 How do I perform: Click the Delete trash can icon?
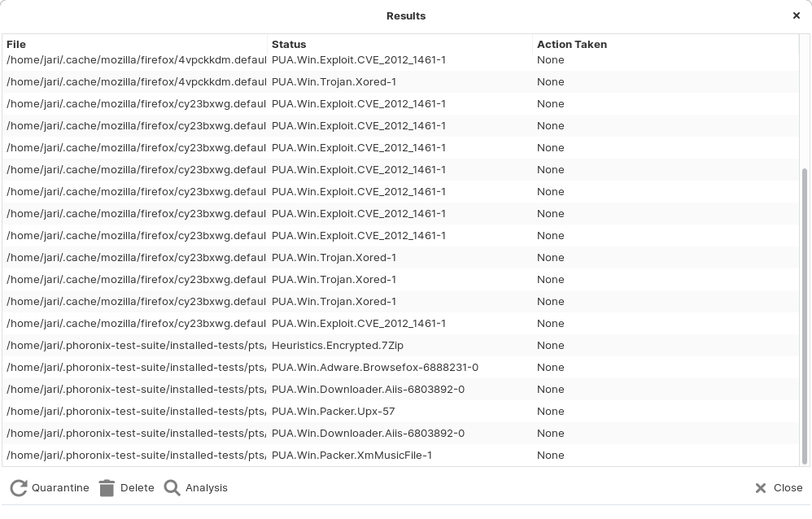pyautogui.click(x=107, y=488)
